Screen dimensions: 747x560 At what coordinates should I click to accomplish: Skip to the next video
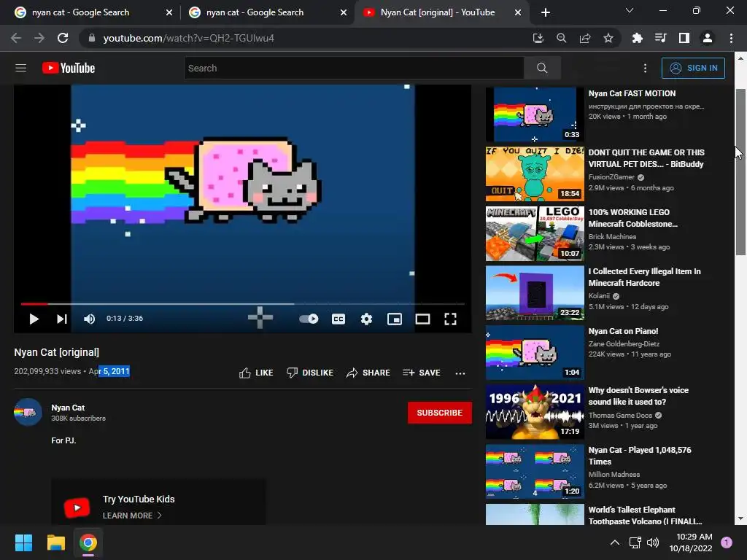62,319
